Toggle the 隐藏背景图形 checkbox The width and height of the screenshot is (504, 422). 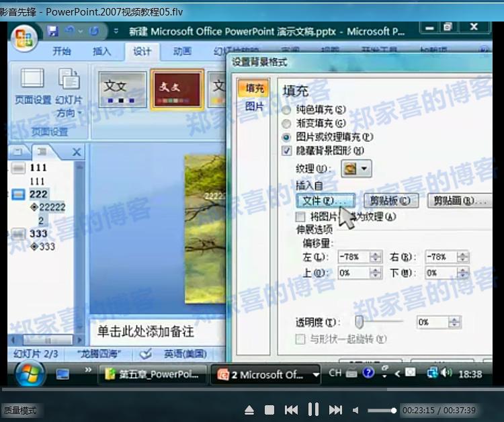point(286,151)
